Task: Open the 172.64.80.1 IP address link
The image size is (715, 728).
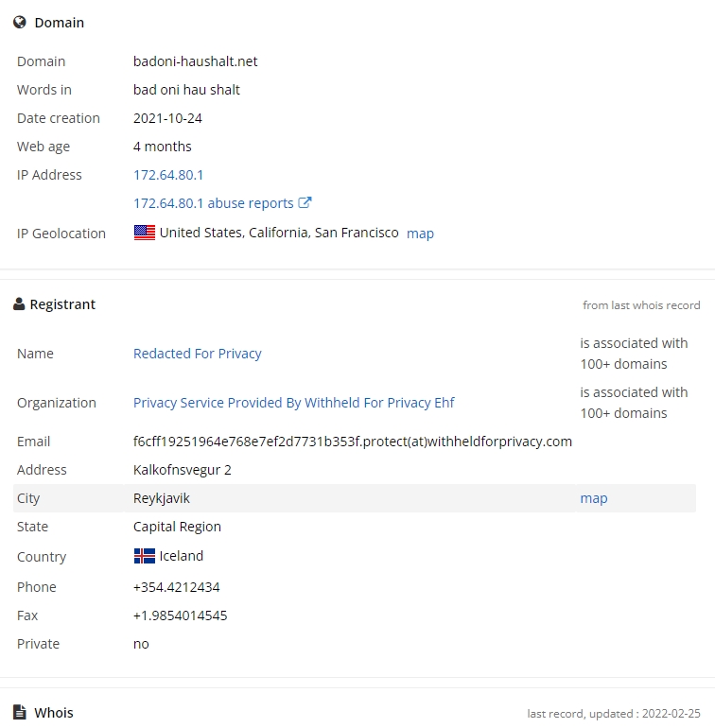Action: [x=168, y=175]
